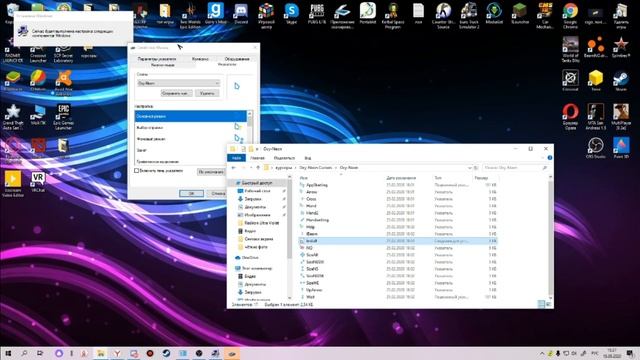Screen dimensions: 640x360
Task: Launch Google Chrome from the desktop
Action: [x=570, y=16]
